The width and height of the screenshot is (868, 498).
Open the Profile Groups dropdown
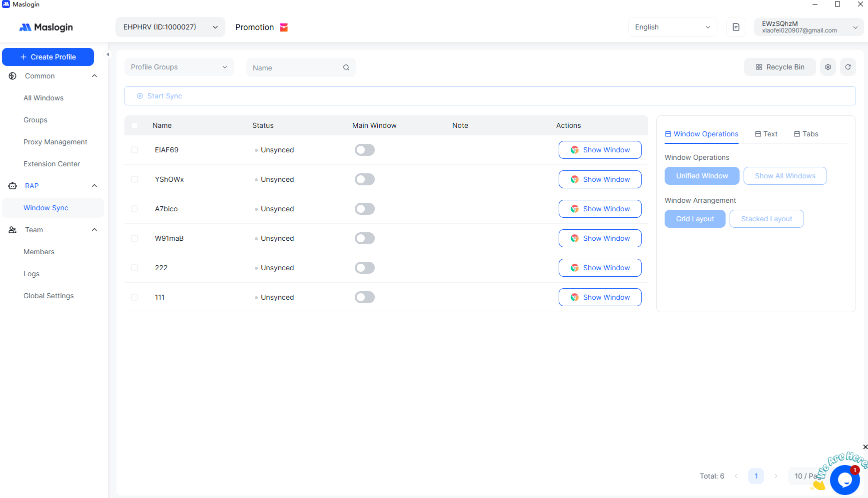coord(179,67)
